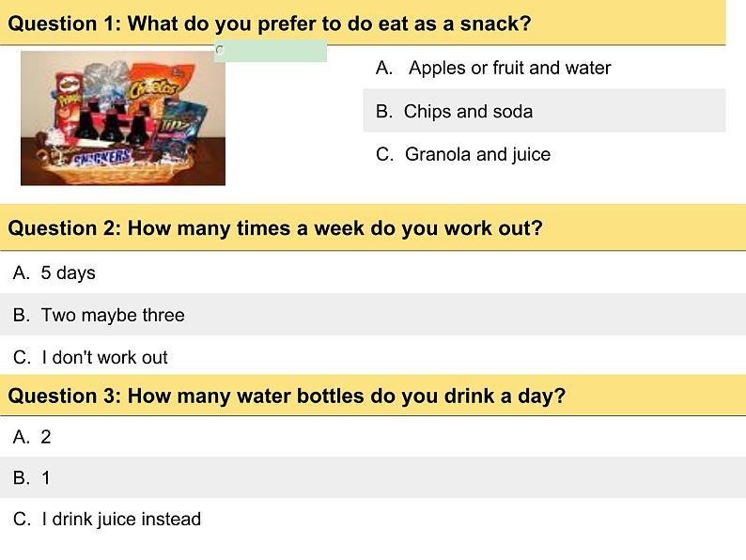Screen dimensions: 746x560
Task: Click the snack basket image
Action: coord(123,117)
